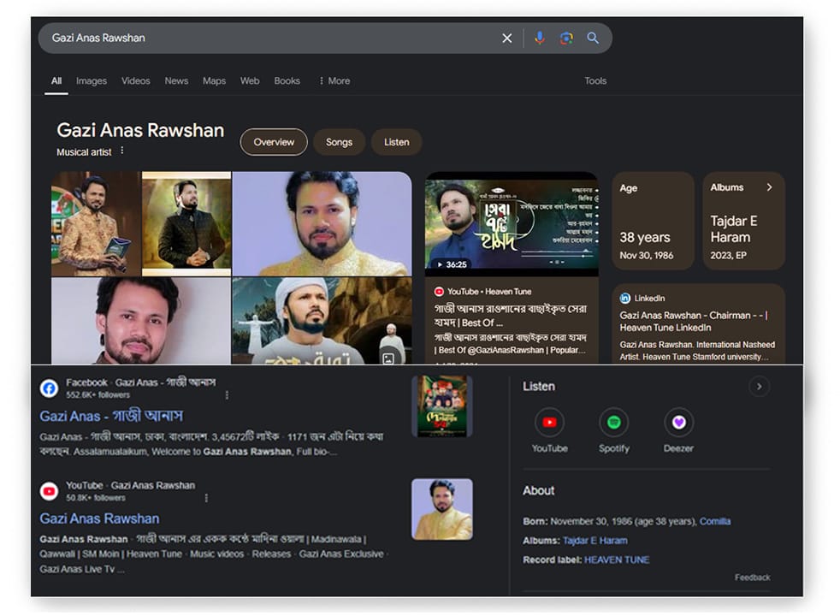Select the Songs chip
The width and height of the screenshot is (840, 616).
click(339, 142)
